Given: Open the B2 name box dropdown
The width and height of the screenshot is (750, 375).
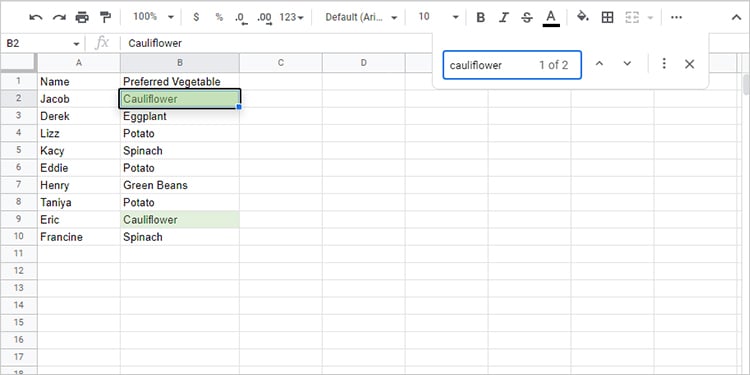Looking at the screenshot, I should [x=76, y=44].
